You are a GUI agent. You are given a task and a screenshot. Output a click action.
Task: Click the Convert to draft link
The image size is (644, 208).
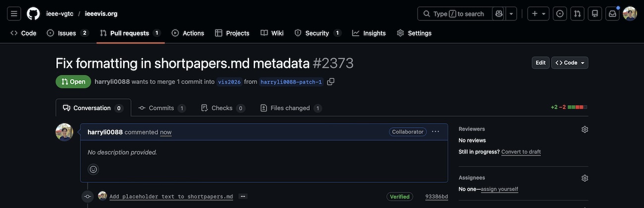pos(521,152)
